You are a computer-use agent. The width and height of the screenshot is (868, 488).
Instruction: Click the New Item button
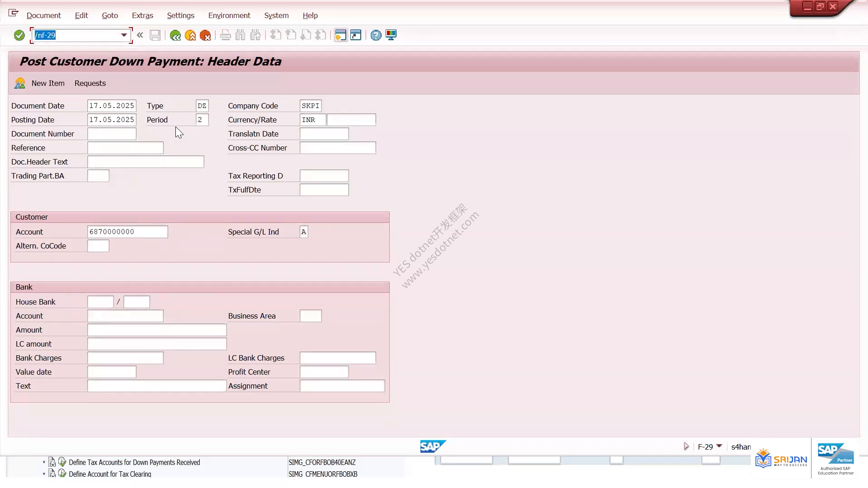pos(48,83)
